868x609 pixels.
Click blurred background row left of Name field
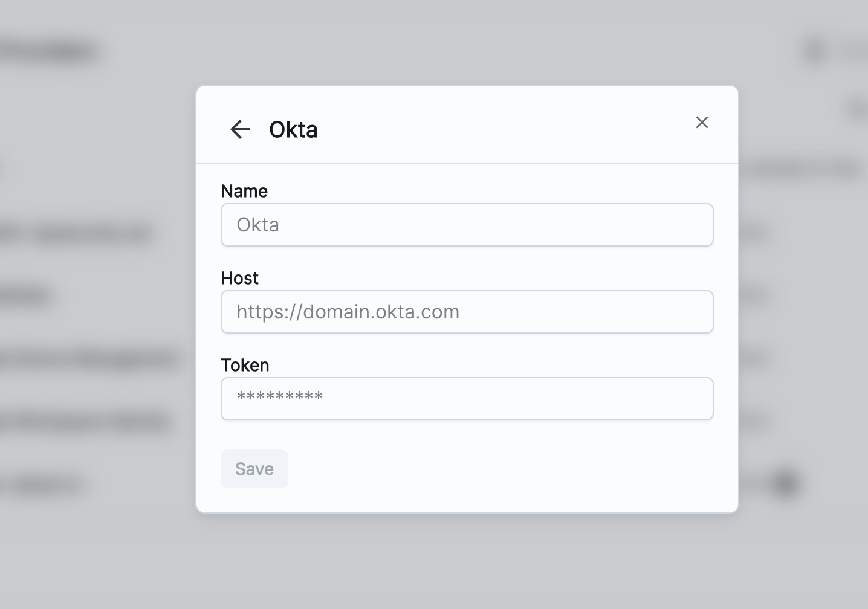(x=76, y=233)
